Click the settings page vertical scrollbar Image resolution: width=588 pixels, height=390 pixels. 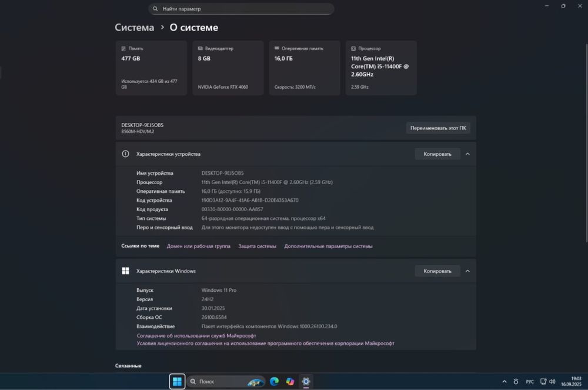coord(586,142)
